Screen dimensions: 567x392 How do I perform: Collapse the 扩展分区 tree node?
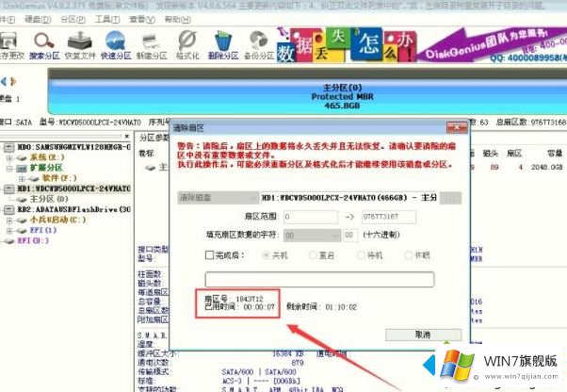click(9, 168)
